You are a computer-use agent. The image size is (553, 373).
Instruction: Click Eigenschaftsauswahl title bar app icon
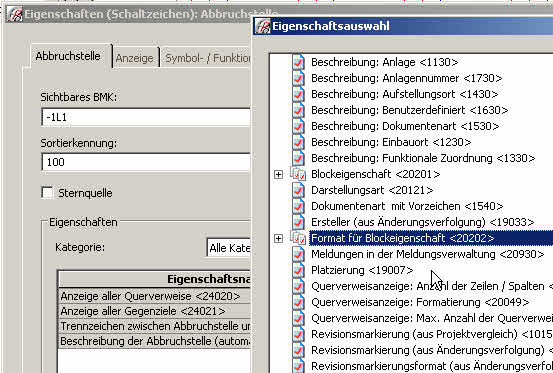[263, 26]
